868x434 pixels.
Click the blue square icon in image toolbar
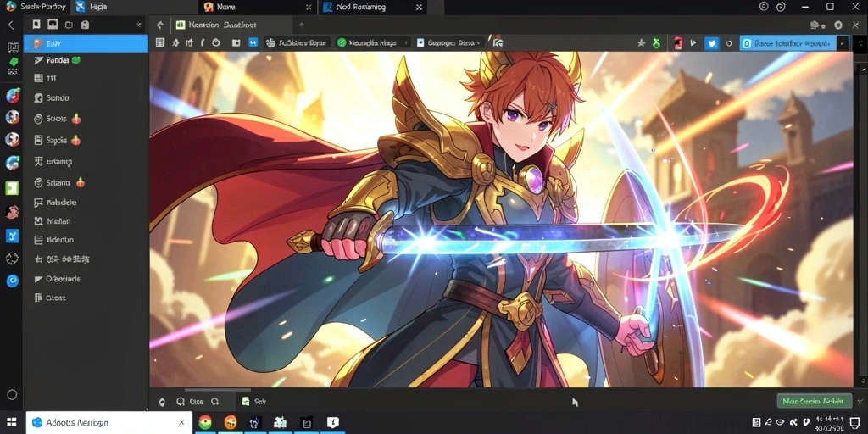(253, 42)
